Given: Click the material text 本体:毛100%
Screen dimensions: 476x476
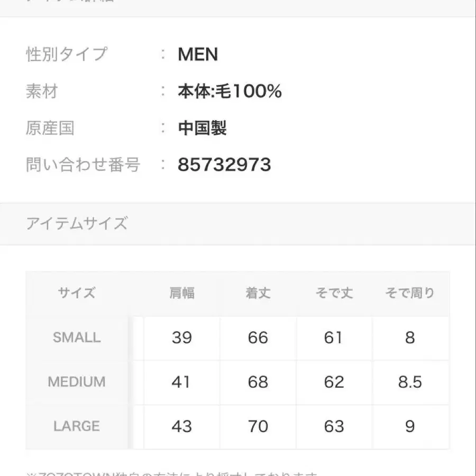Looking at the screenshot, I should 230,91.
